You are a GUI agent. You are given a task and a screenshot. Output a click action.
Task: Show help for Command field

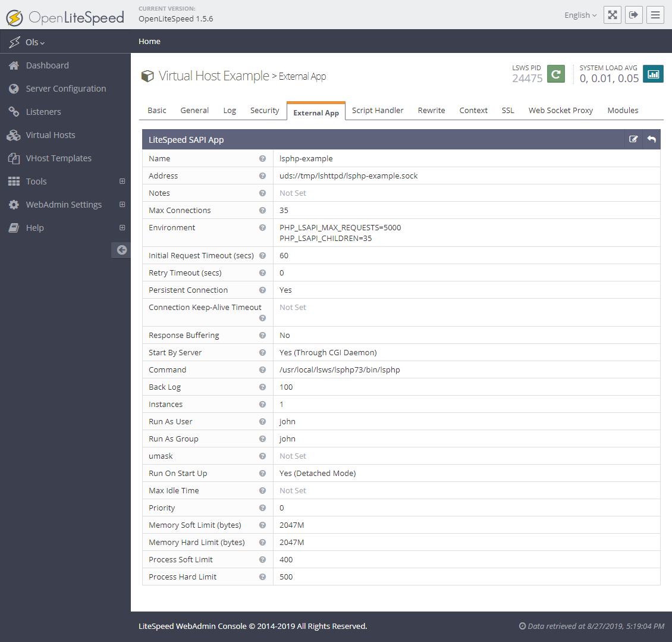(262, 369)
